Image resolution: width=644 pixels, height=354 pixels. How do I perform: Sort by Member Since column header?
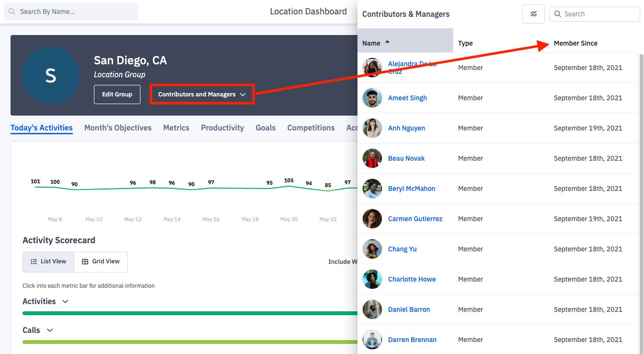click(x=575, y=43)
